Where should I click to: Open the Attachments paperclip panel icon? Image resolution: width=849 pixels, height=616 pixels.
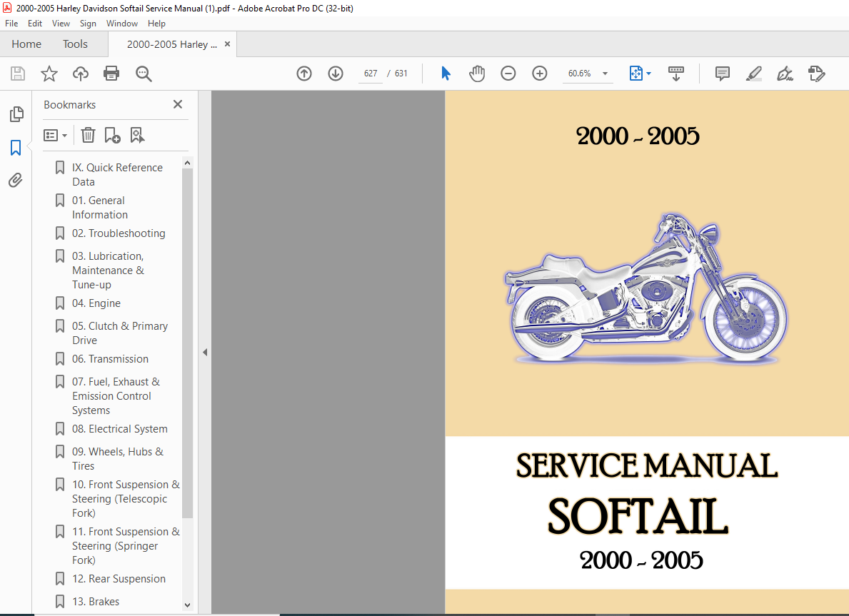[16, 180]
